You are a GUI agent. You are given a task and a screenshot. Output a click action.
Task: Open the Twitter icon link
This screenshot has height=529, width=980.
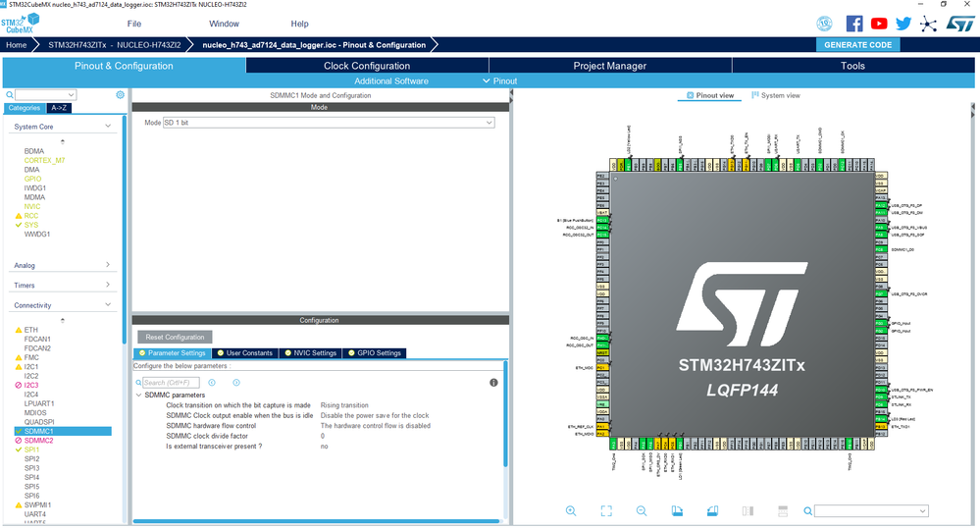coord(903,24)
